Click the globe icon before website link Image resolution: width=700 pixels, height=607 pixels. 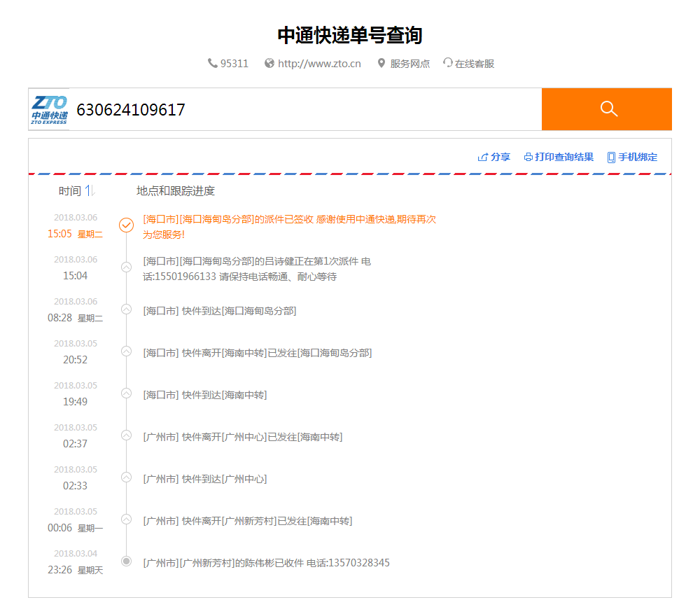(x=269, y=64)
